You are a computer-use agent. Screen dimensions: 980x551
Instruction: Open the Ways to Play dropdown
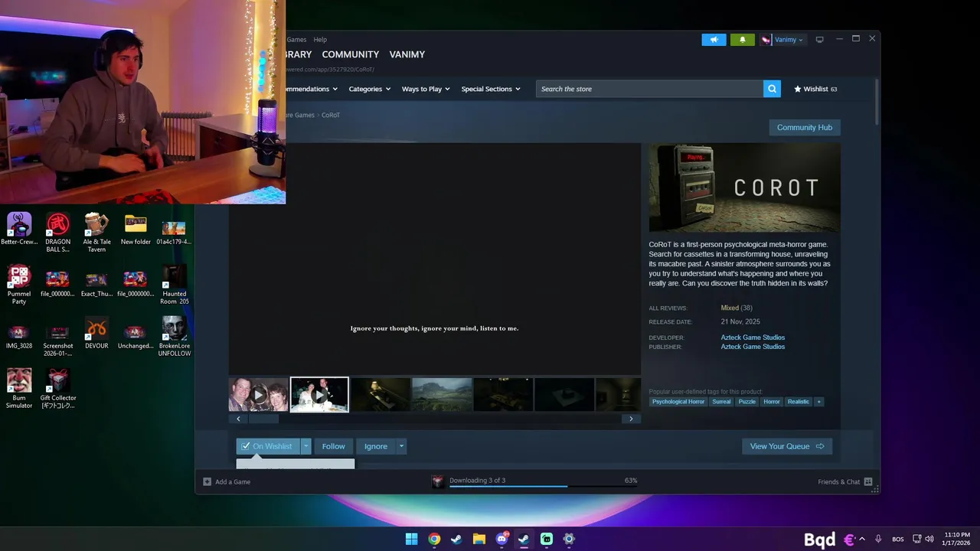(426, 89)
